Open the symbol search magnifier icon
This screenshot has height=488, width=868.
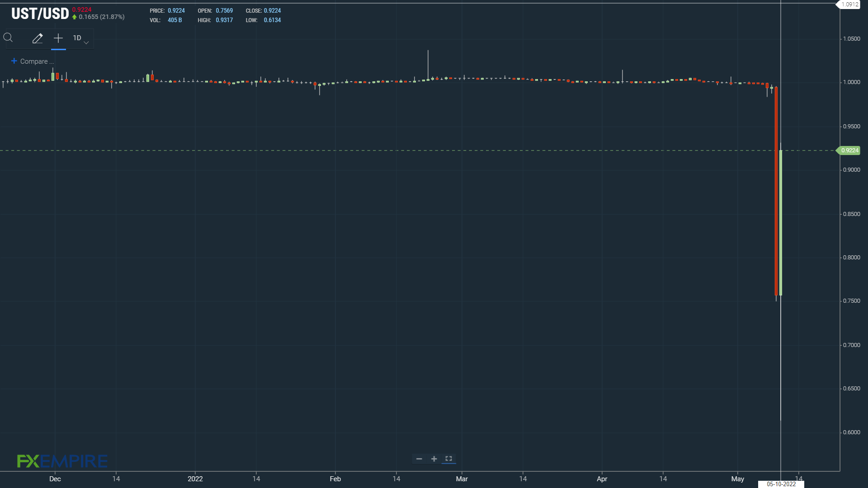click(x=8, y=38)
